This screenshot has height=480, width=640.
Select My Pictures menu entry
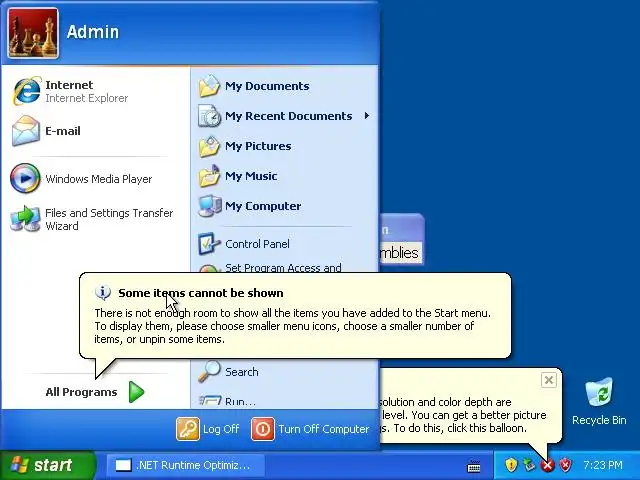284,146
